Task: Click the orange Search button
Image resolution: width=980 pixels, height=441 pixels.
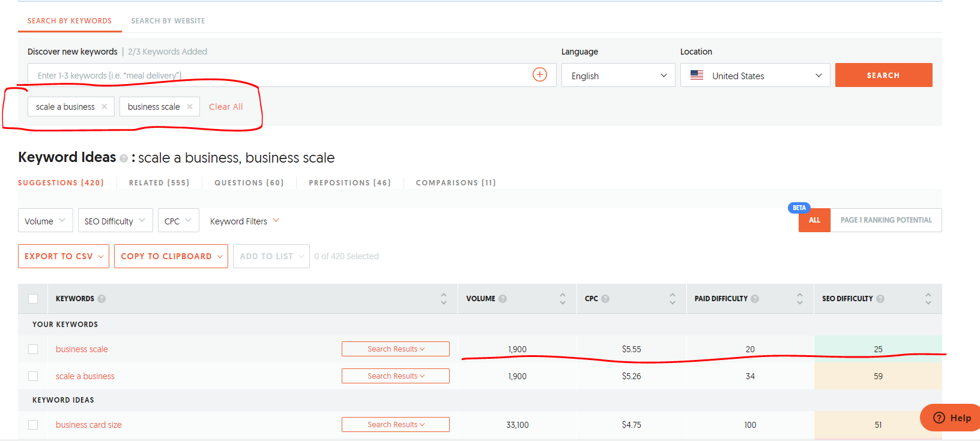Action: tap(884, 75)
